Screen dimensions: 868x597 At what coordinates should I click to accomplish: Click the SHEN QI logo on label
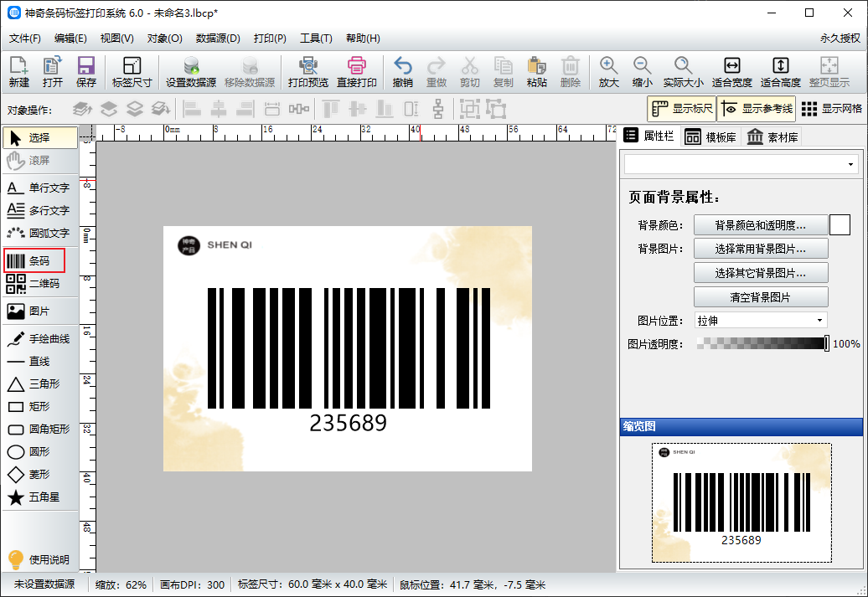point(214,245)
